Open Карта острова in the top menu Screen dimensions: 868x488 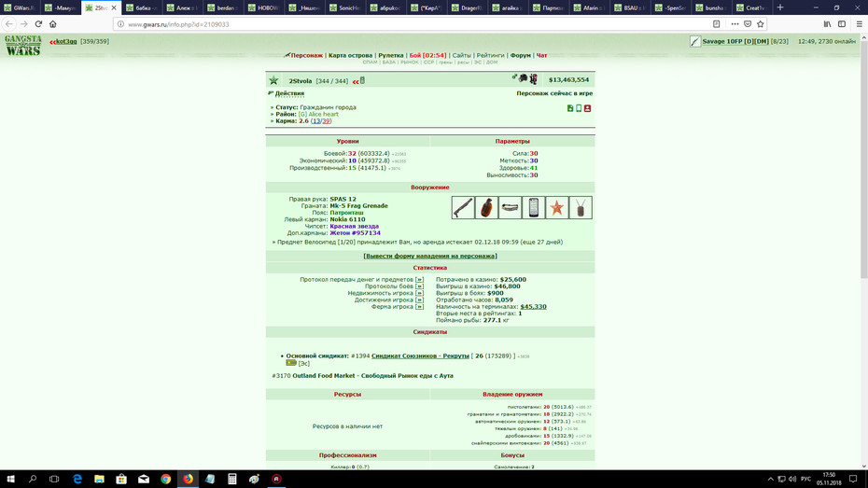pyautogui.click(x=350, y=55)
